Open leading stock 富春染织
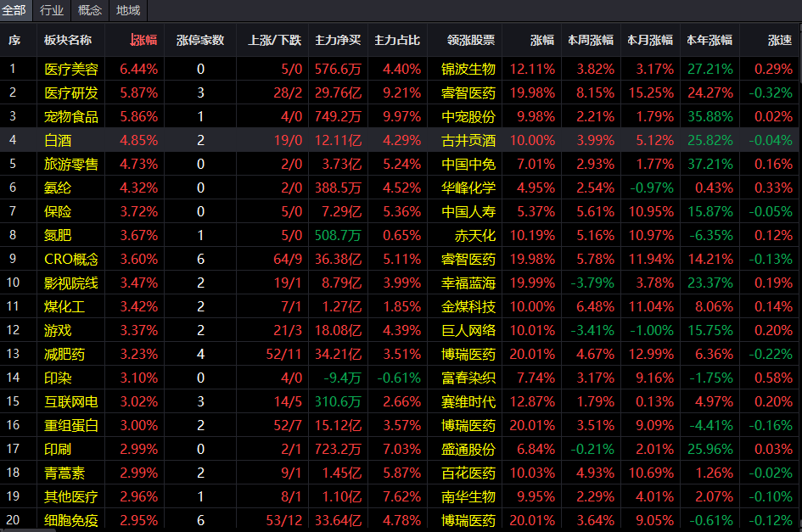 (x=468, y=378)
